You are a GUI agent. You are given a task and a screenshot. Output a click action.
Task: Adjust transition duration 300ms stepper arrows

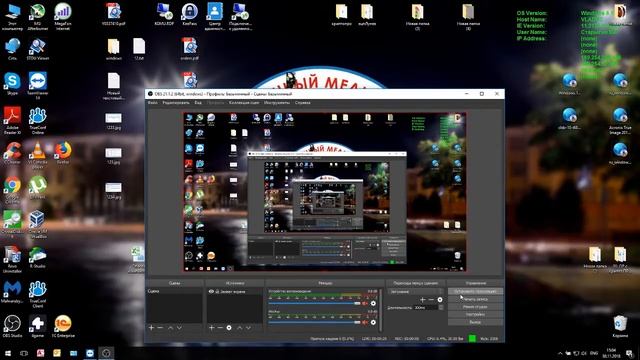pos(441,307)
